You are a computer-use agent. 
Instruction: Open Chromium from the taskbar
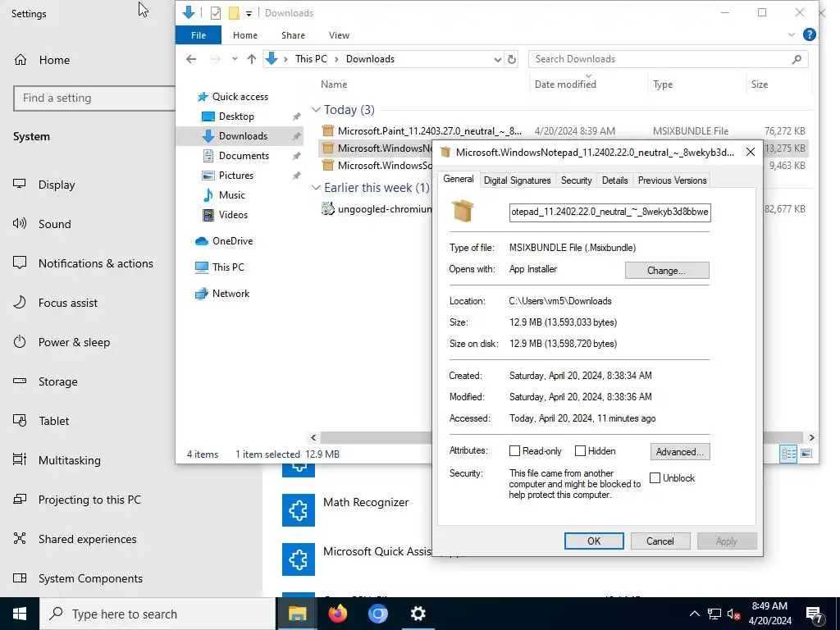coord(377,614)
